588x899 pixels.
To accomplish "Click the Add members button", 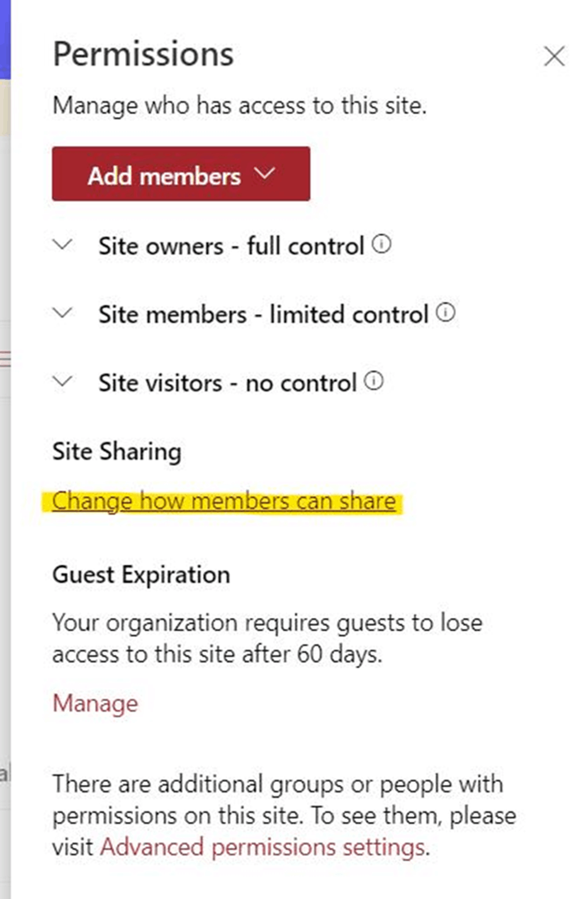I will tap(181, 174).
